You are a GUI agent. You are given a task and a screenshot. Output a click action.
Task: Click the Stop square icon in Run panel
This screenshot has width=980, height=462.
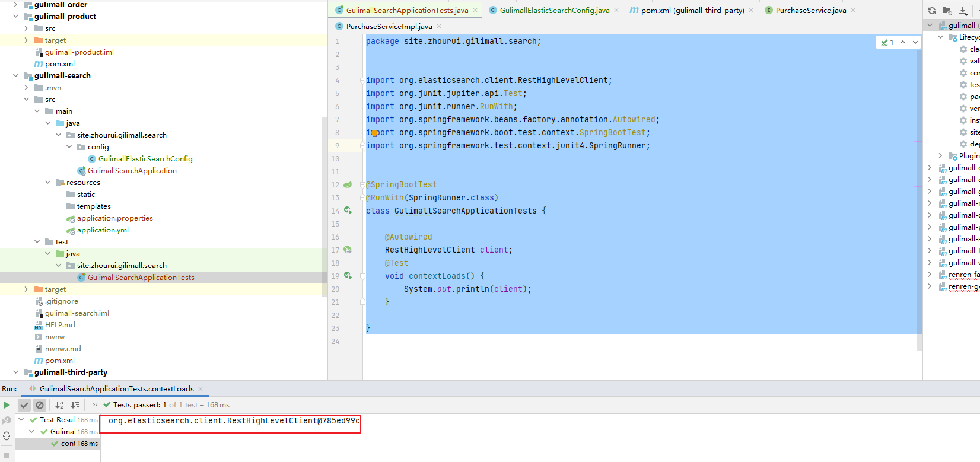pos(7,455)
